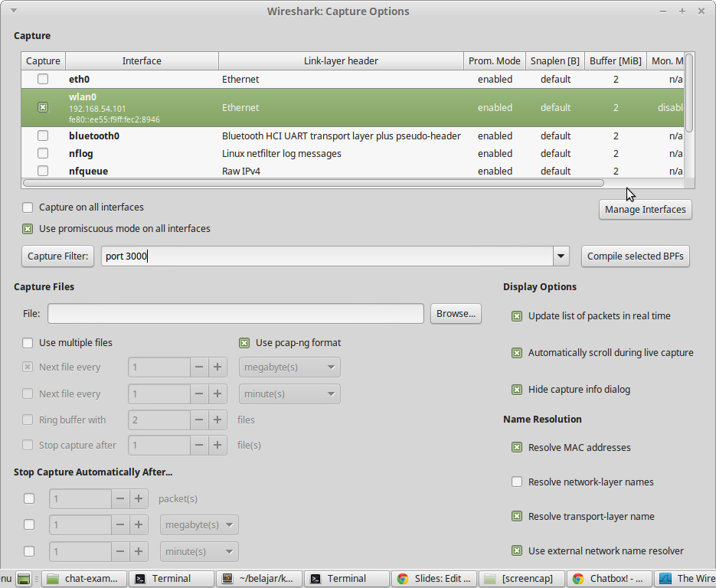Sort interfaces by the Interface column header

click(x=142, y=60)
